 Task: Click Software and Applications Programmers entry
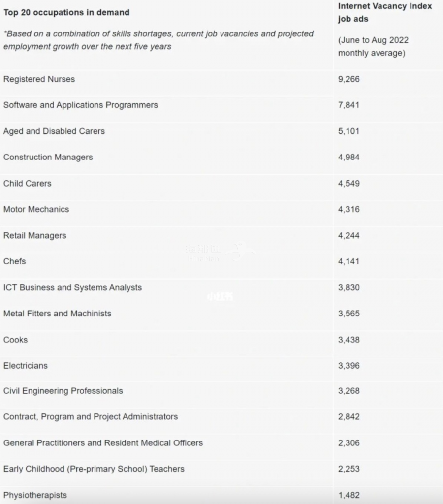tap(80, 105)
